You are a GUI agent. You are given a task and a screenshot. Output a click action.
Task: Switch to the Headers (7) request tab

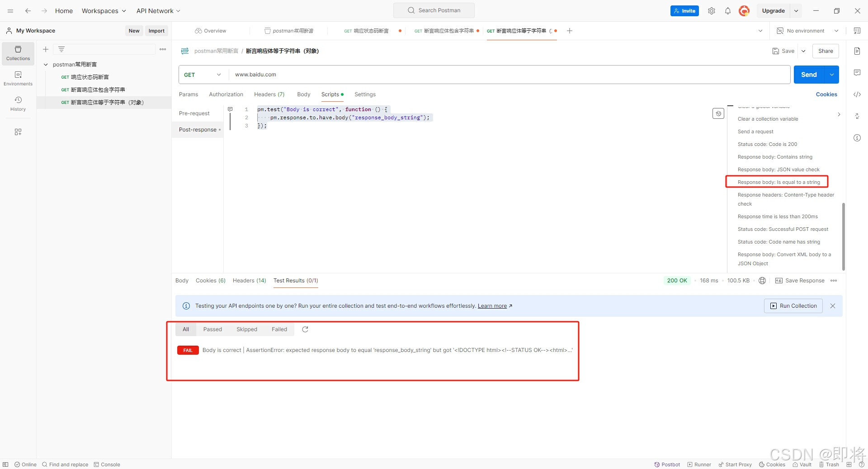click(x=269, y=94)
